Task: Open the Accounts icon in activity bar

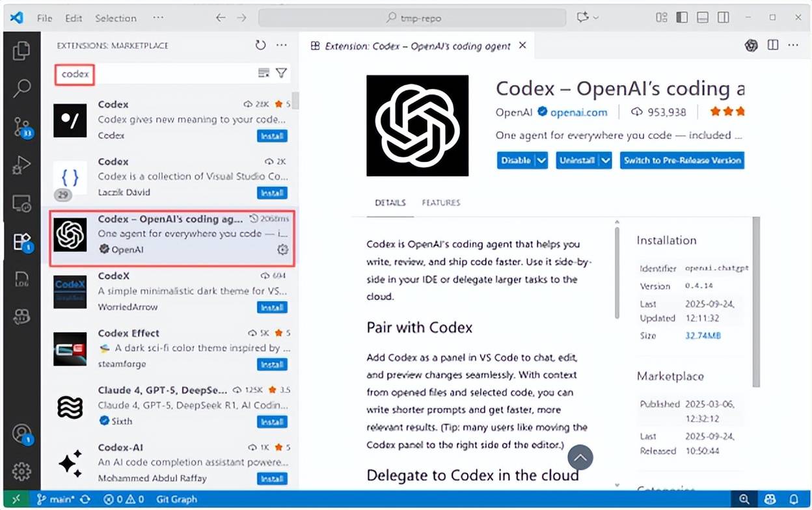Action: [x=21, y=433]
